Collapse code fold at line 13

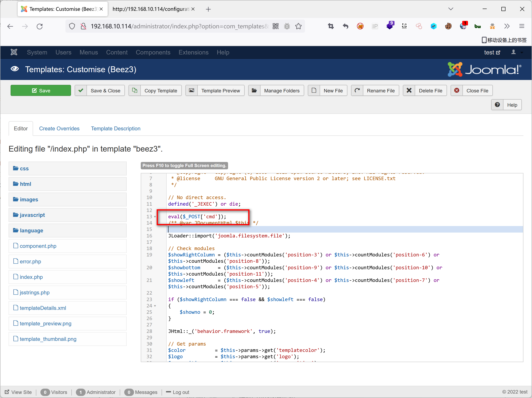tap(155, 217)
